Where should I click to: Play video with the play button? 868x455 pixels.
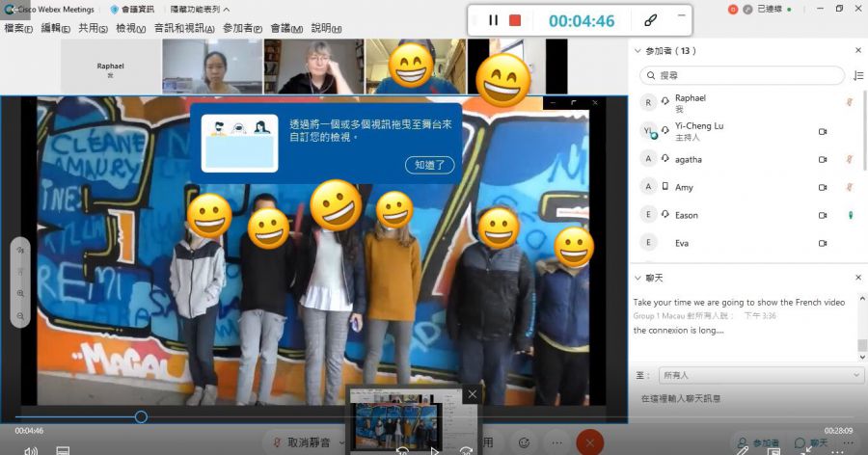pos(435,450)
